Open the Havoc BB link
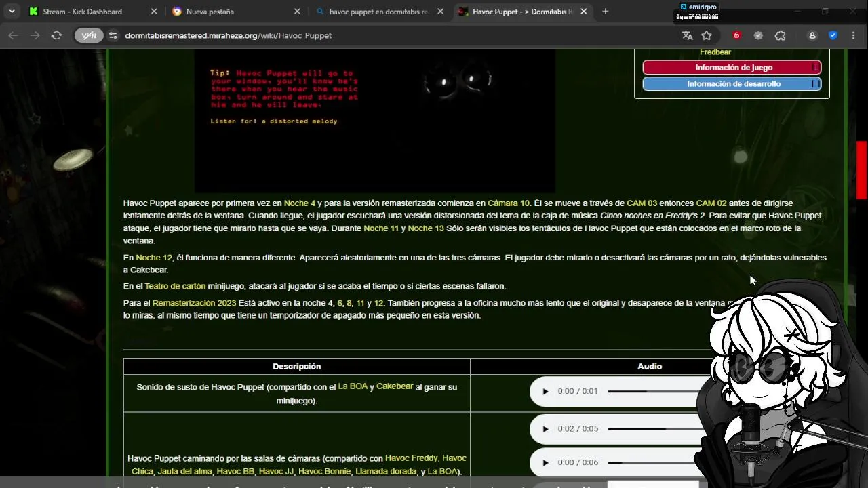Image resolution: width=868 pixels, height=488 pixels. (235, 472)
